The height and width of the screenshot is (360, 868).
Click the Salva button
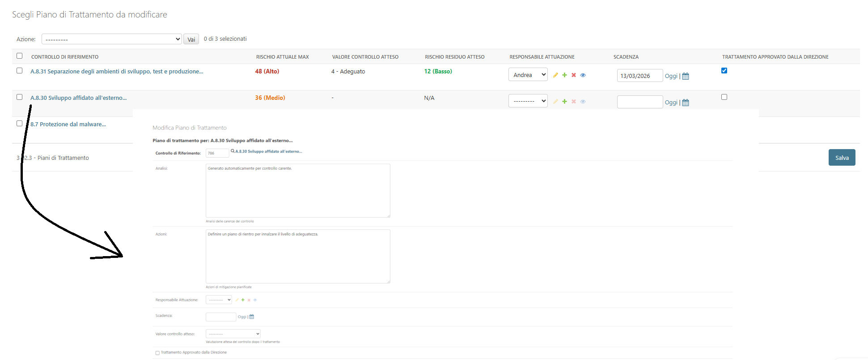tap(841, 158)
